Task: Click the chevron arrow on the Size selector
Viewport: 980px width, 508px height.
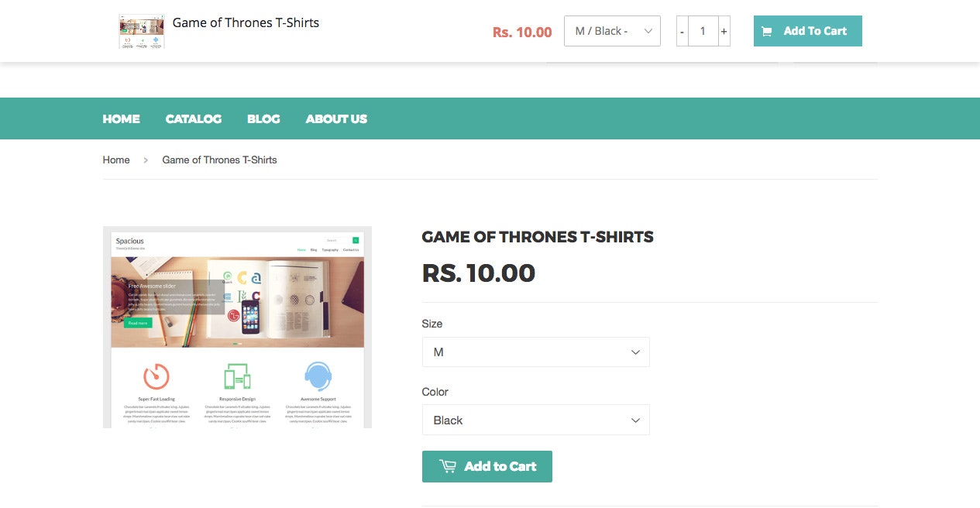Action: pyautogui.click(x=635, y=352)
